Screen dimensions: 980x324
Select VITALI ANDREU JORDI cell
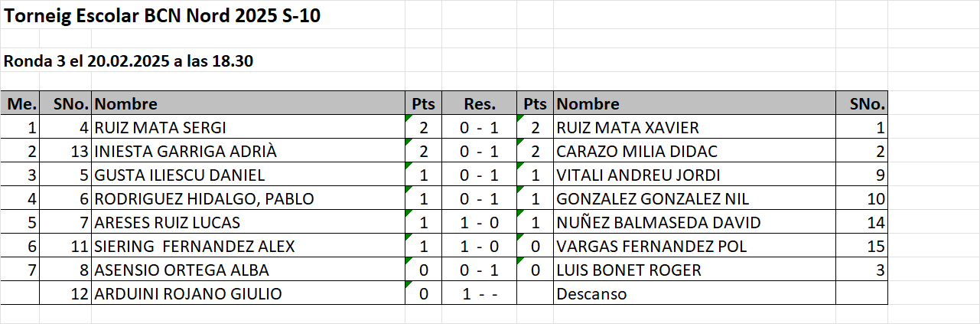[694, 175]
